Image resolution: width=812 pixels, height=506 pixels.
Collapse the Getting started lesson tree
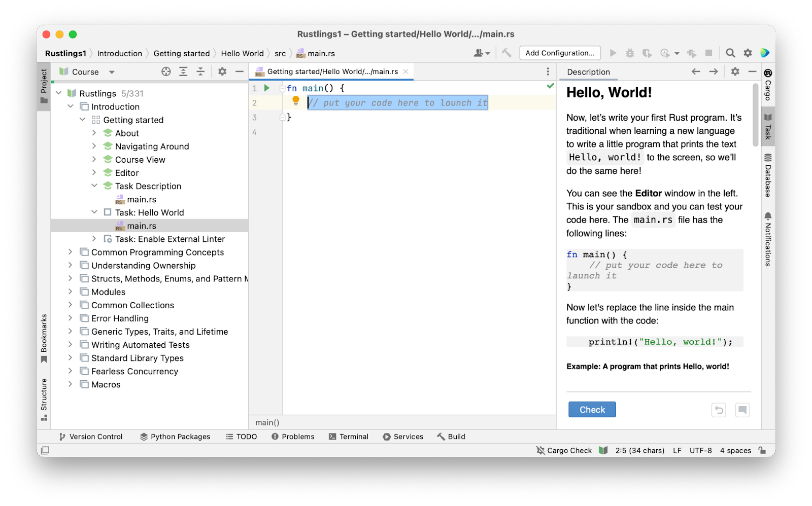pyautogui.click(x=82, y=120)
